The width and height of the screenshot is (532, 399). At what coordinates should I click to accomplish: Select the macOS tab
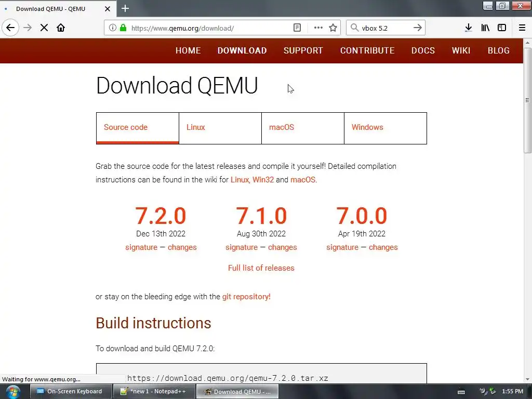pos(303,128)
